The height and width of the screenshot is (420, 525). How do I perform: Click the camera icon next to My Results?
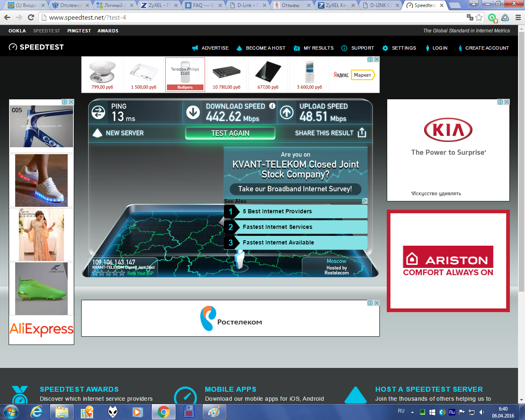(x=297, y=48)
